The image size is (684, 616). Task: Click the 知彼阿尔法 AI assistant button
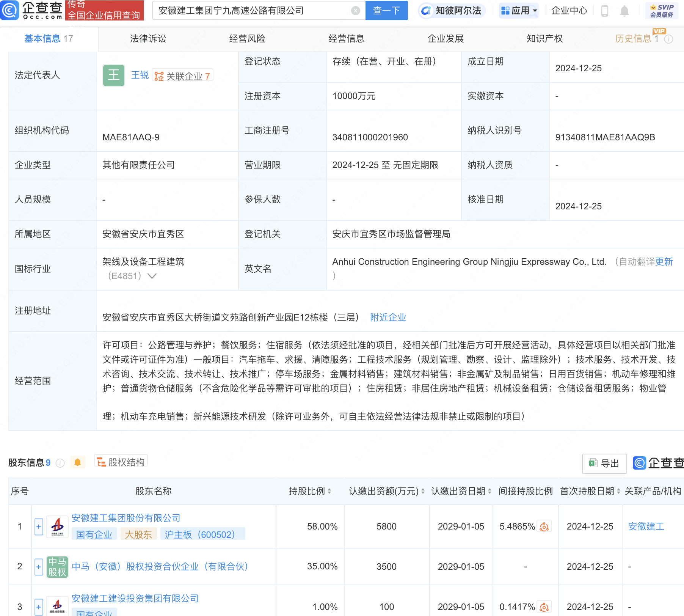pyautogui.click(x=452, y=11)
